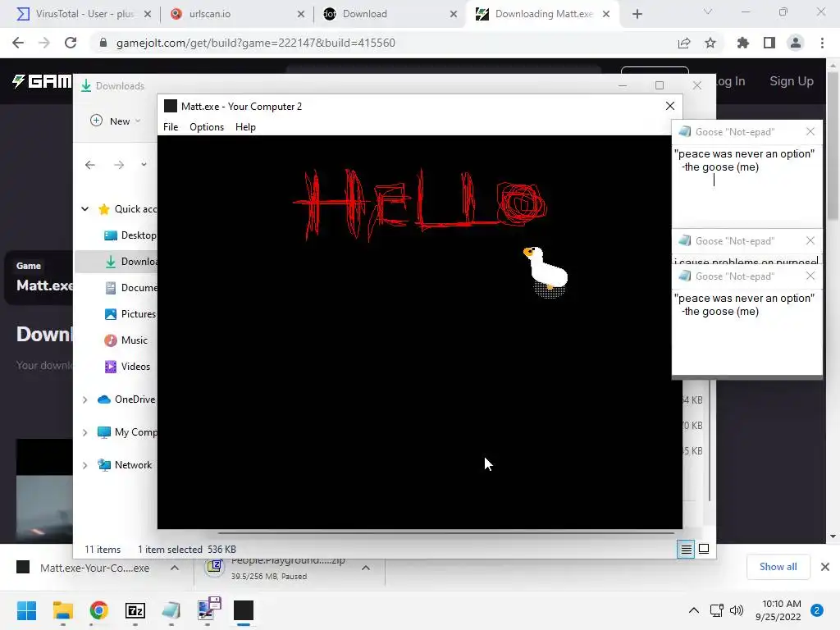Viewport: 840px width, 630px height.
Task: Open network icon in system tray
Action: pyautogui.click(x=716, y=610)
